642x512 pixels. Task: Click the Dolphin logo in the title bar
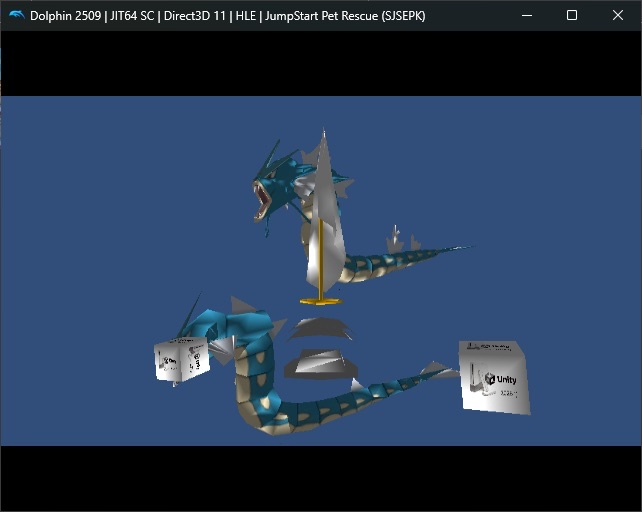[x=16, y=15]
